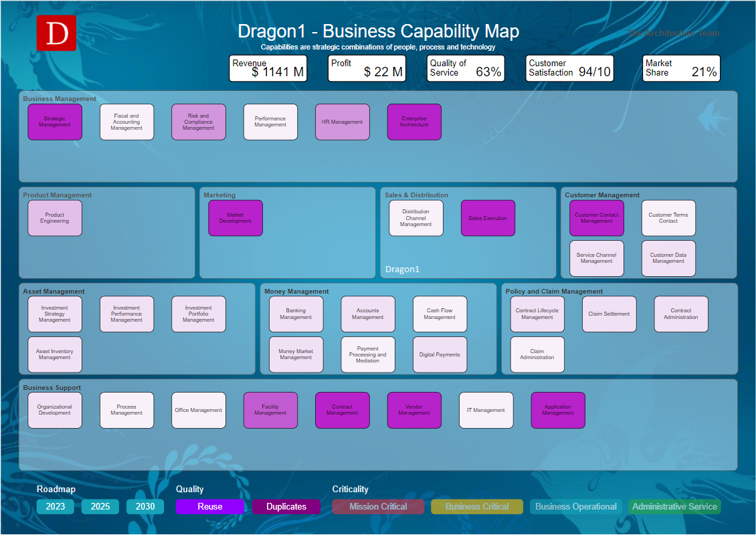This screenshot has height=535, width=756.
Task: Select the Cash Flow Management capability
Action: [x=440, y=314]
